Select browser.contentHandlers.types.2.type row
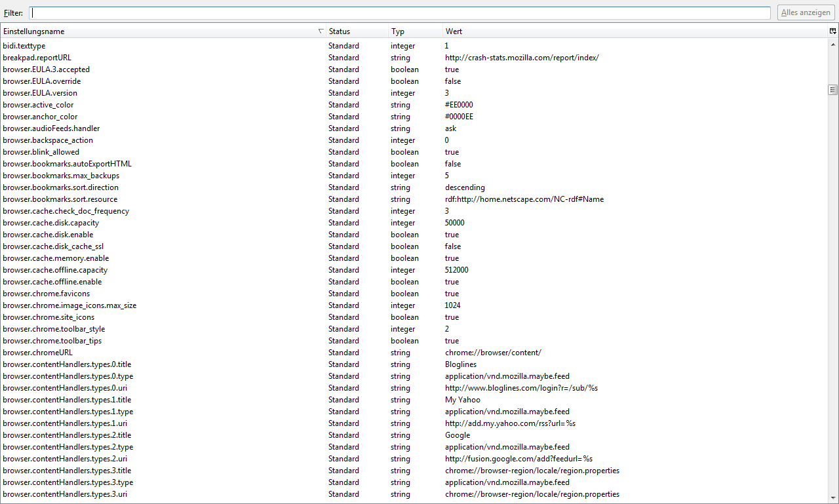 click(414, 447)
